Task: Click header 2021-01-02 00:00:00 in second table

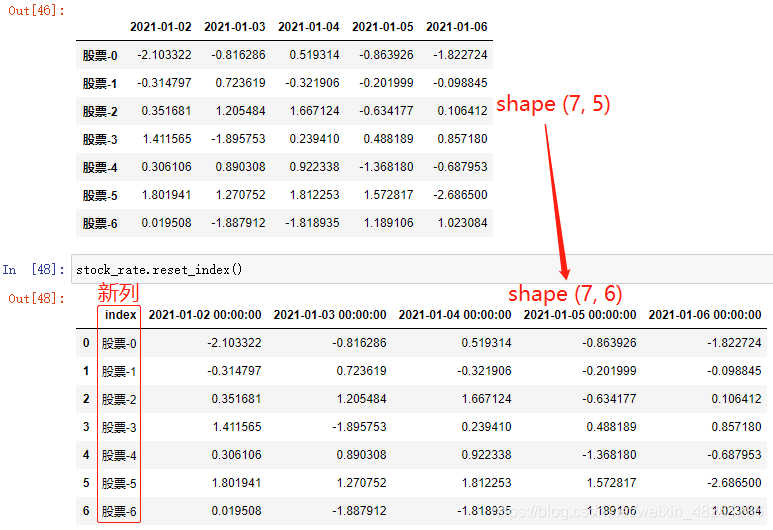Action: 205,315
